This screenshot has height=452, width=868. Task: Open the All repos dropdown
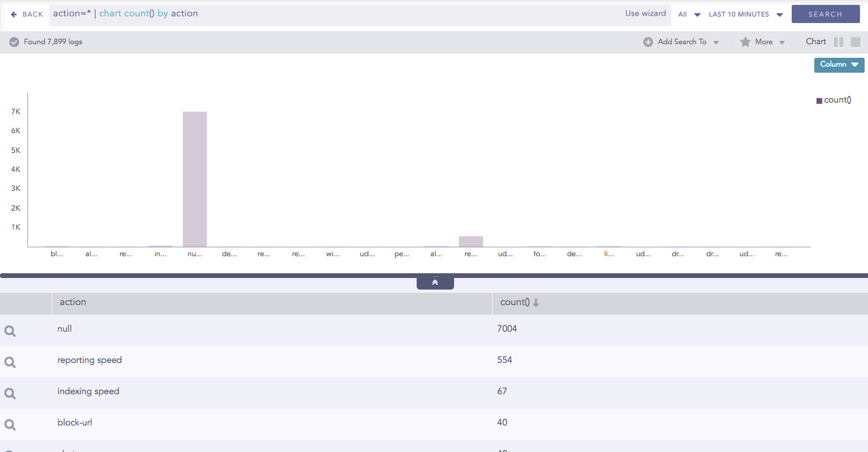(x=689, y=14)
